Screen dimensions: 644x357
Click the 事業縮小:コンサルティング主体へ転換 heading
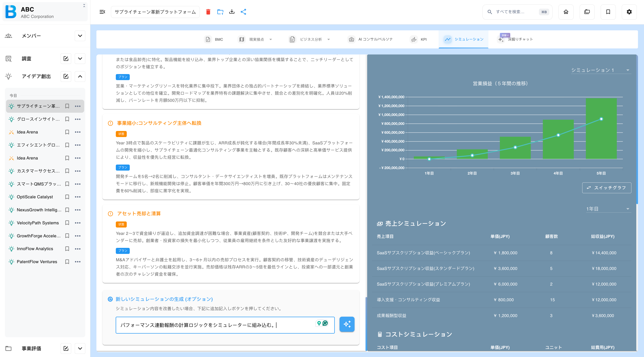tap(159, 123)
